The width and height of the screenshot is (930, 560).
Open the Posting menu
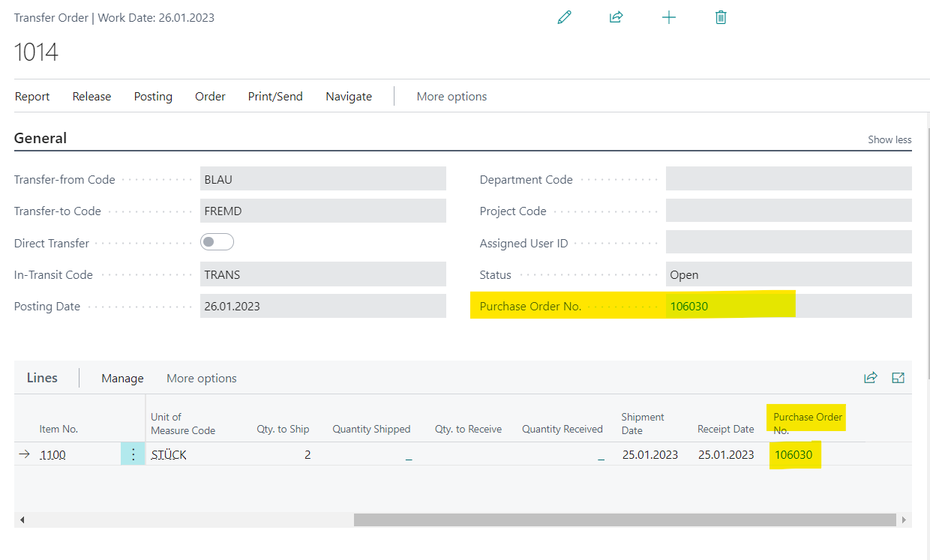(x=153, y=96)
